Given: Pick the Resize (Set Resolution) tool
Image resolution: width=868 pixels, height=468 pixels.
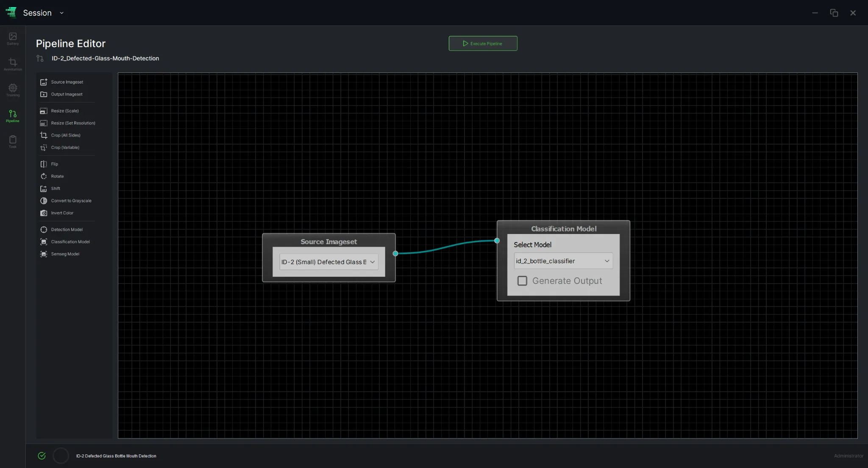Looking at the screenshot, I should [x=68, y=123].
